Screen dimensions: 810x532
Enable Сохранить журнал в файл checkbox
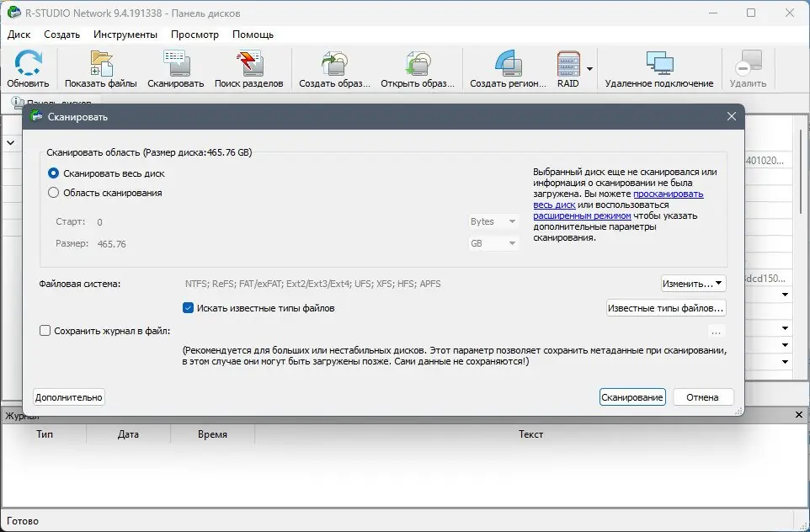[x=45, y=331]
